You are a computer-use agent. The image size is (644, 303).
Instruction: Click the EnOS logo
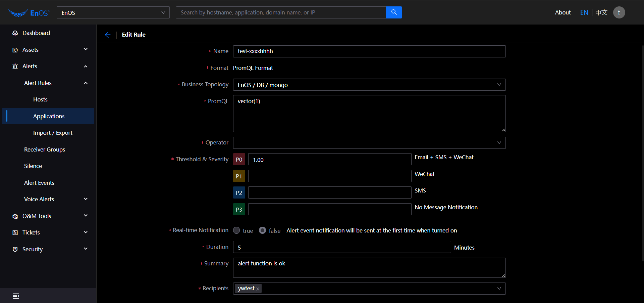coord(29,13)
